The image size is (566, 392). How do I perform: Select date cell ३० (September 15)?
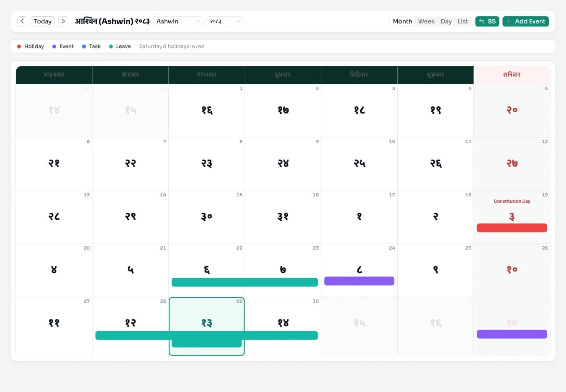point(206,217)
